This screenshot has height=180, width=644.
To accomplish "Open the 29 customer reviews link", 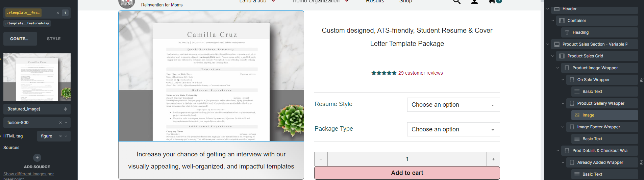I will coord(420,73).
